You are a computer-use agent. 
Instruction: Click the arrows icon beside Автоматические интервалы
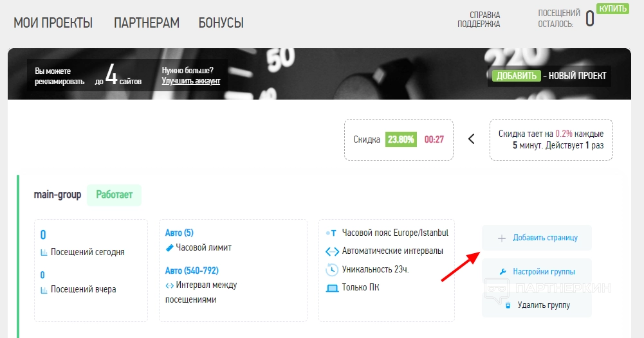(x=332, y=251)
